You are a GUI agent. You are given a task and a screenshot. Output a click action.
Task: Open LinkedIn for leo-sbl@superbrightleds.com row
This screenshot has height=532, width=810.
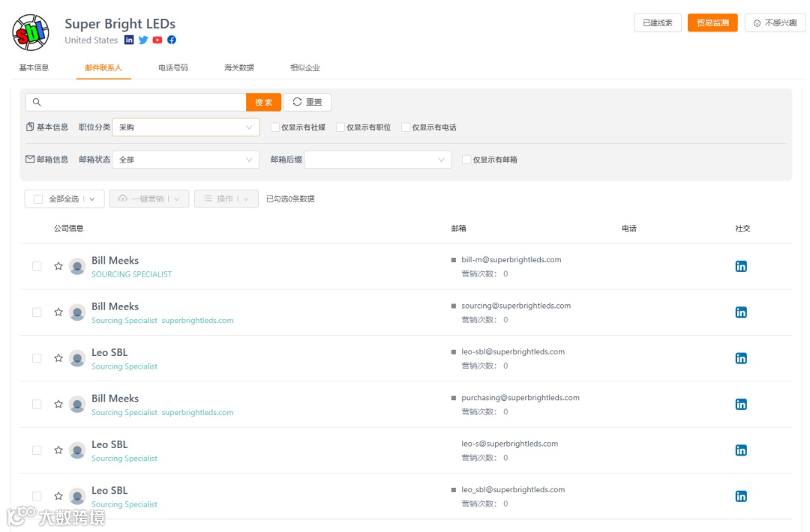point(741,358)
